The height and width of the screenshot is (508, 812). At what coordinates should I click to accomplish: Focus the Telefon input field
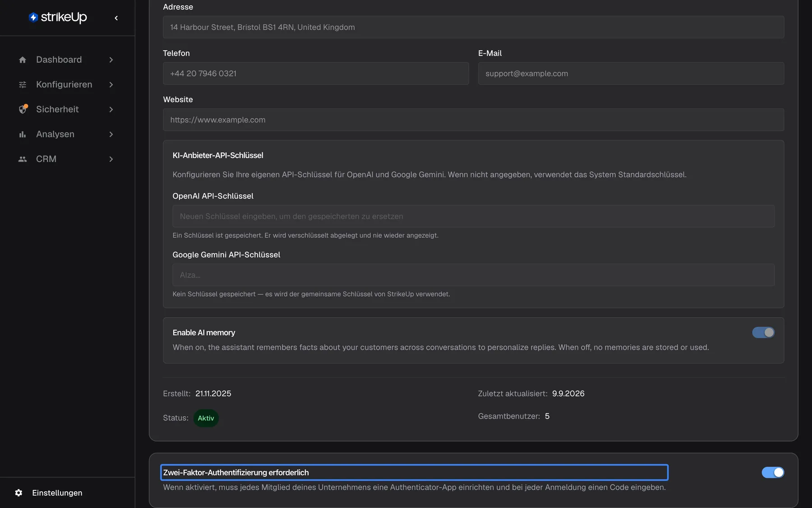(x=316, y=73)
